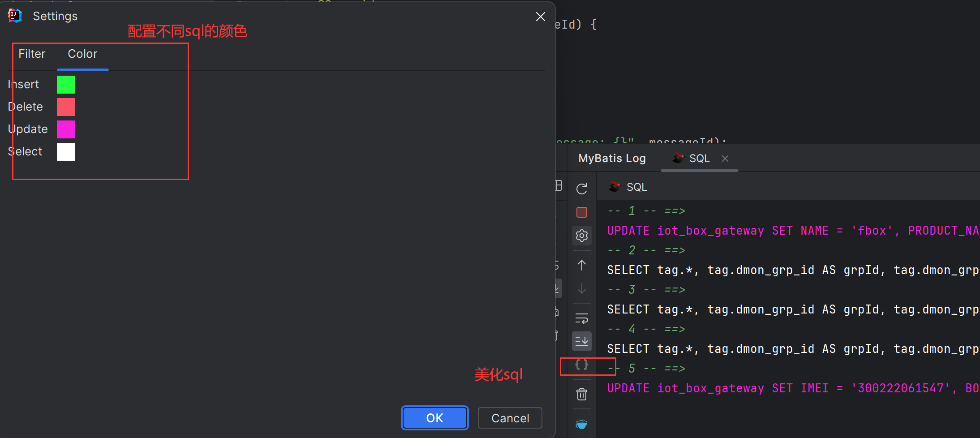Toggle soft-wrap icon in log toolbar

pyautogui.click(x=581, y=318)
